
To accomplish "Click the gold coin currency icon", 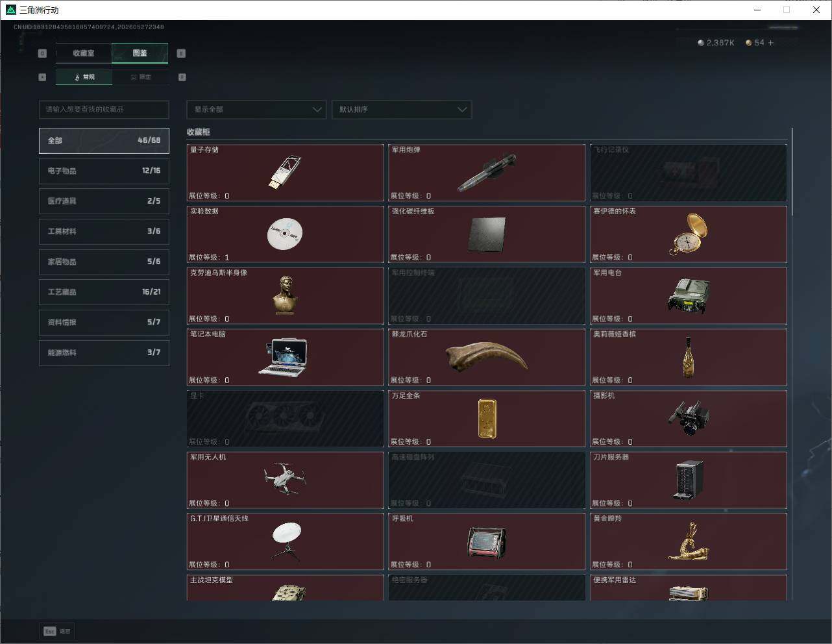I will (x=748, y=43).
